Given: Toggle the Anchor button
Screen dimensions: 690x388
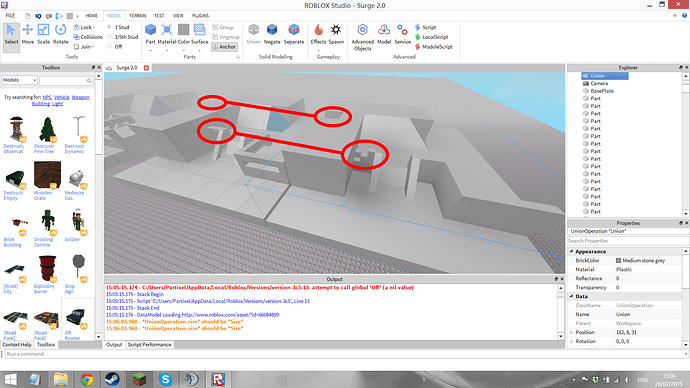Looking at the screenshot, I should click(224, 47).
